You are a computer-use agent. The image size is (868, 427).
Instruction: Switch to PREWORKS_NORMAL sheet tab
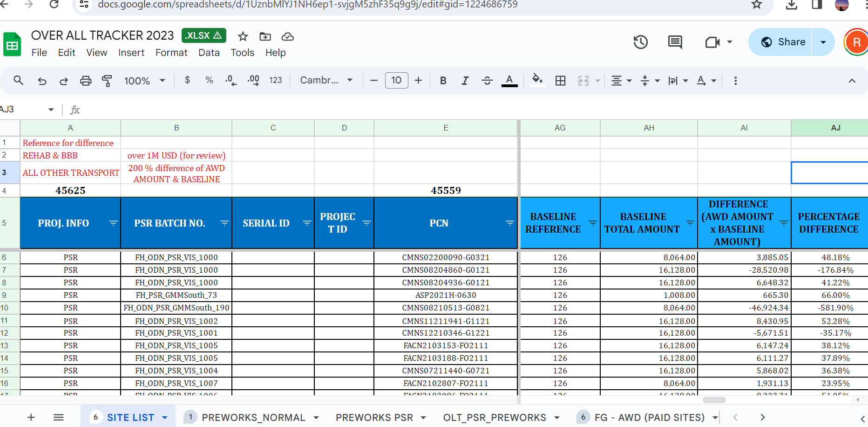[x=253, y=417]
